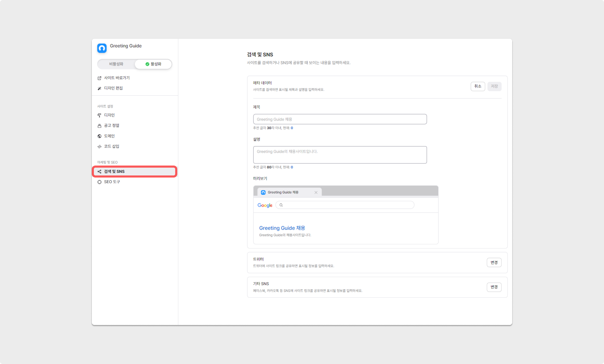The height and width of the screenshot is (364, 604).
Task: Click the external link icon for 사이트 바로가기
Action: pyautogui.click(x=99, y=78)
